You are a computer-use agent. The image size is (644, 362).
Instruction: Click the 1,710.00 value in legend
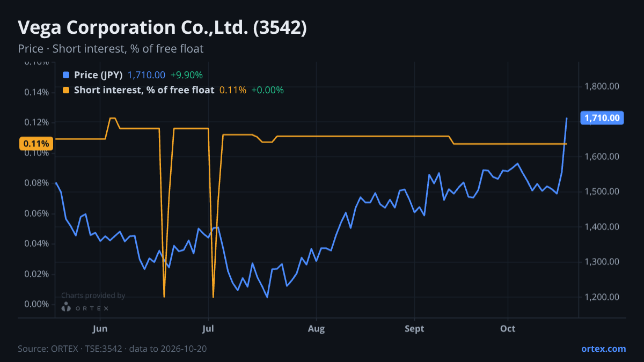(x=147, y=75)
